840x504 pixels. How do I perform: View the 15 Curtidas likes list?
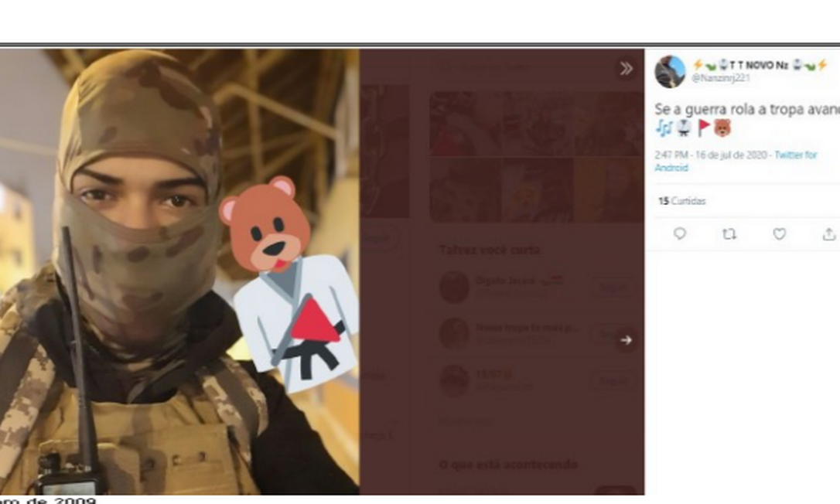(682, 201)
